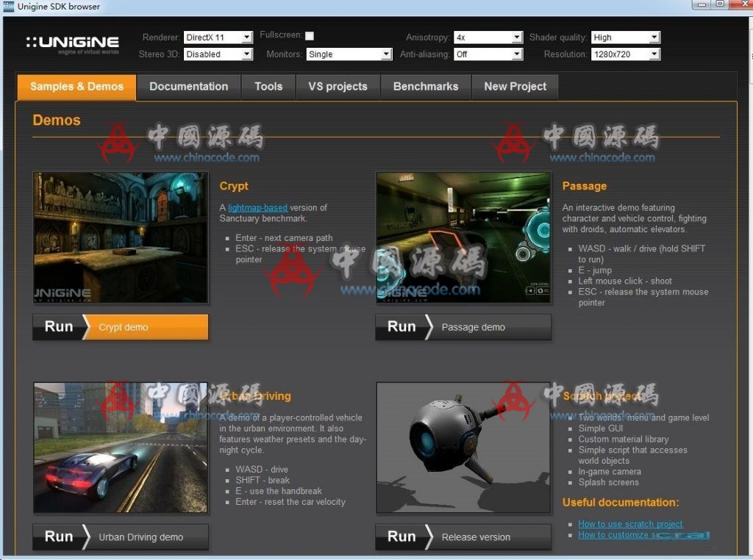
Task: Expand the Anti-aliasing dropdown
Action: pos(488,54)
